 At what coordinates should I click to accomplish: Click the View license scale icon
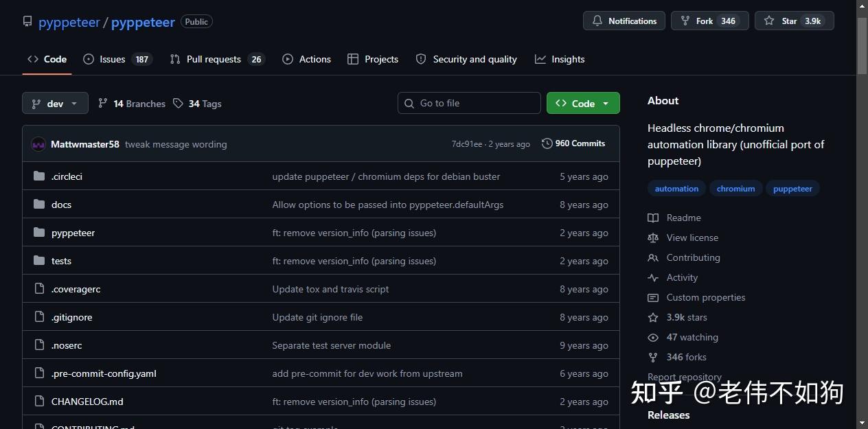[x=653, y=237]
